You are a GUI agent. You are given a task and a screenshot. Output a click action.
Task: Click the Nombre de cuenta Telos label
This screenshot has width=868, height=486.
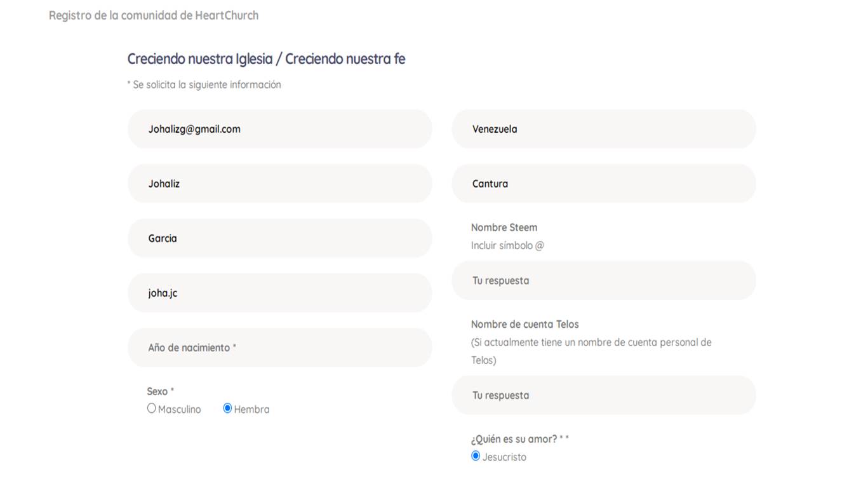pos(525,324)
